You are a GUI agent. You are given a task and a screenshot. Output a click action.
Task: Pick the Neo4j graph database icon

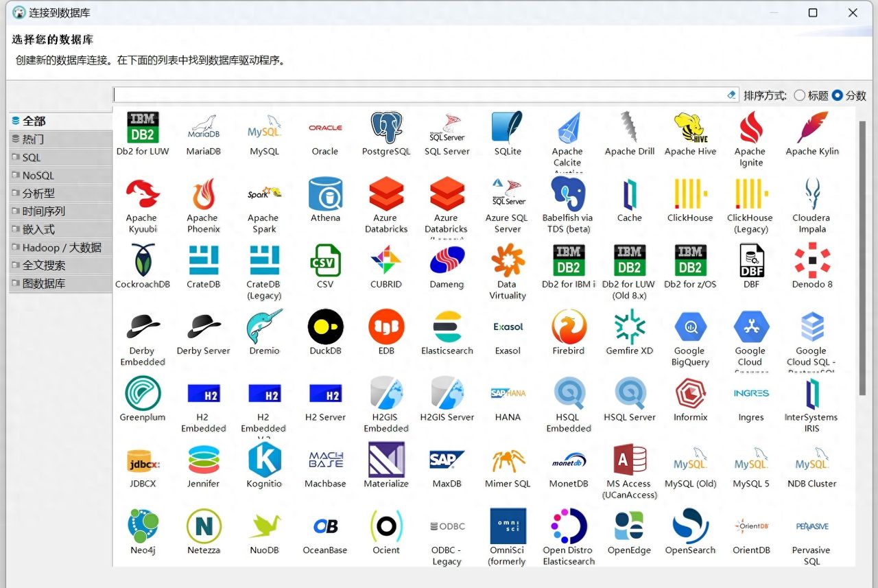pos(143,527)
